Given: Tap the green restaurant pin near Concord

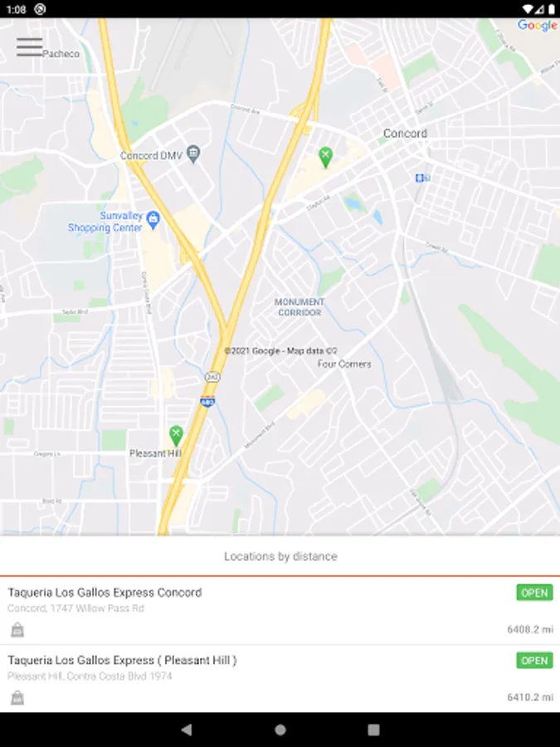Looking at the screenshot, I should (326, 157).
